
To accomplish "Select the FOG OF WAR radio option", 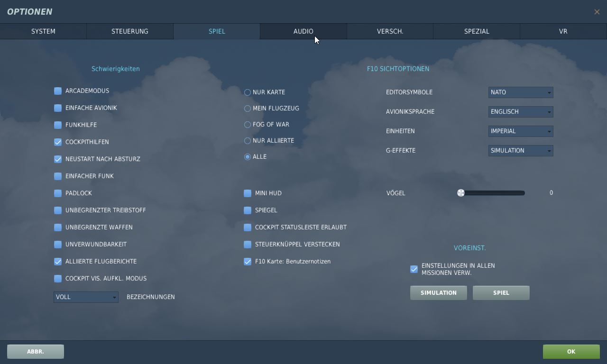I will coord(247,125).
